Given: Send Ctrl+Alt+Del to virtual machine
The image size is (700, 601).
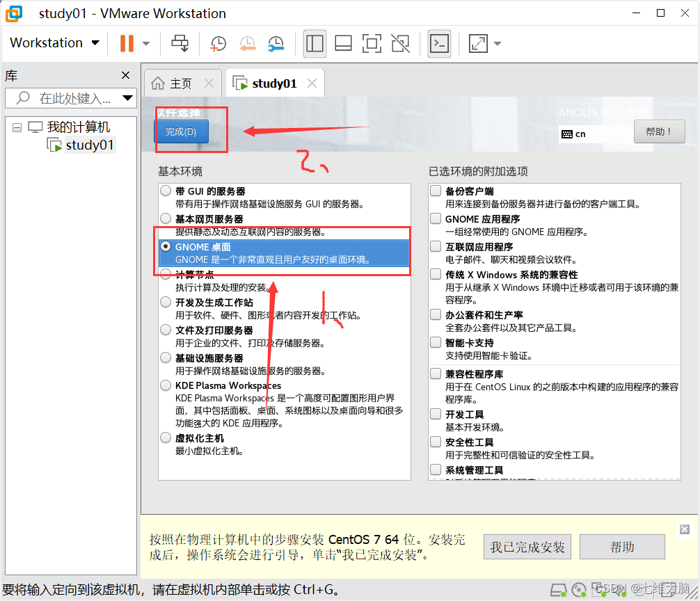Looking at the screenshot, I should (x=180, y=43).
